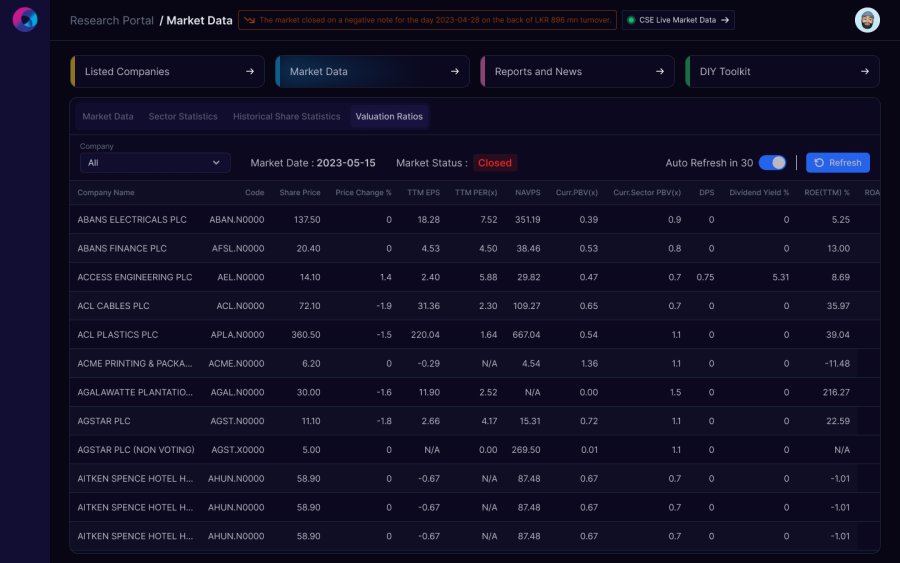Click arrow icon on Listed Companies card
Screen dimensions: 900x563
click(x=250, y=72)
